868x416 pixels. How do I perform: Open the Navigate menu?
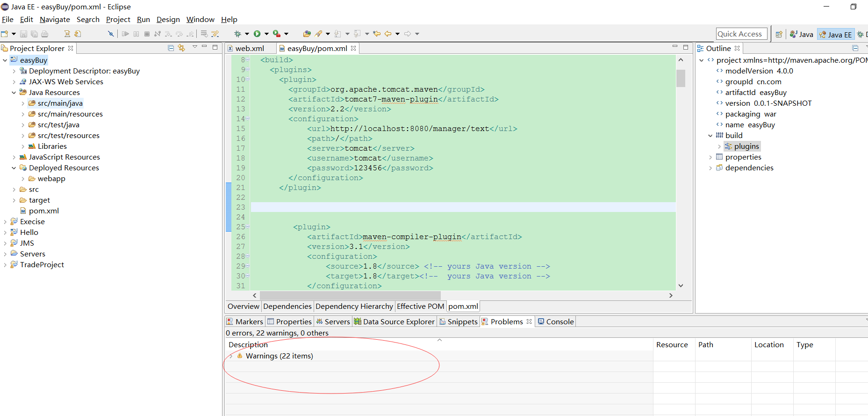click(x=55, y=19)
